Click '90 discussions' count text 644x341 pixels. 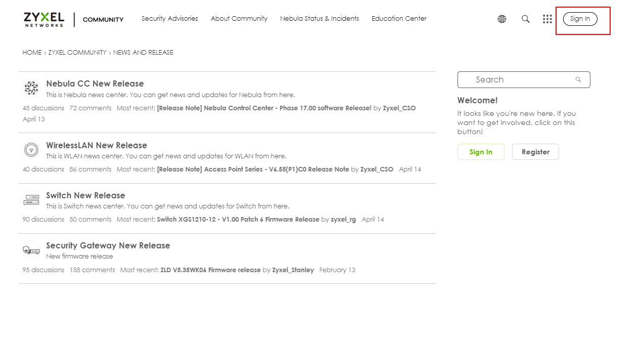(43, 220)
